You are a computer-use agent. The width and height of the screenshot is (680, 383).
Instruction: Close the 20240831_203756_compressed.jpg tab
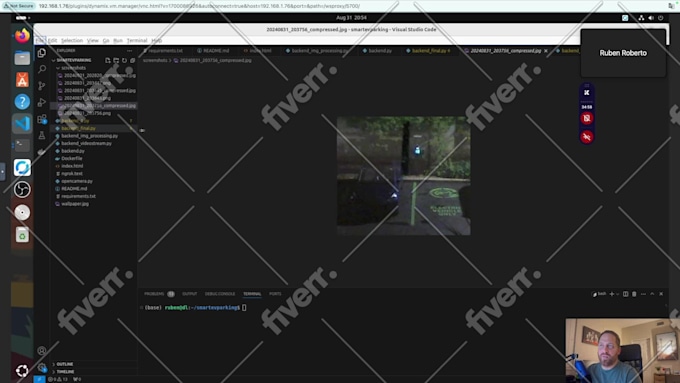[x=546, y=51]
